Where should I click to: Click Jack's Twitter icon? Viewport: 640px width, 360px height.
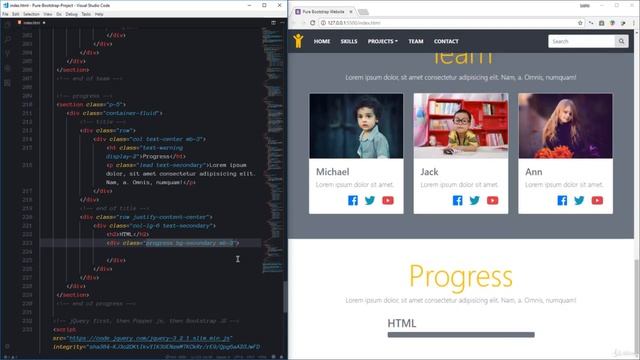475,200
